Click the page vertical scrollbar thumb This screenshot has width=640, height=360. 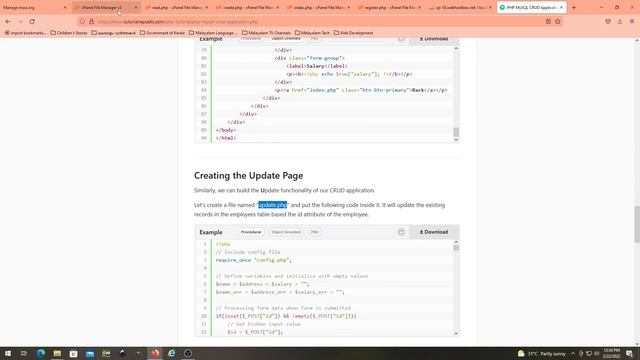coord(637,224)
